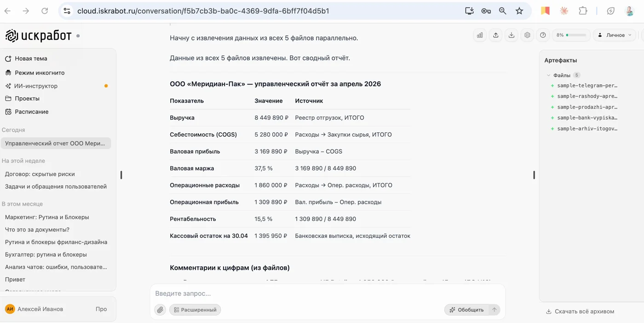Reload the page

45,11
